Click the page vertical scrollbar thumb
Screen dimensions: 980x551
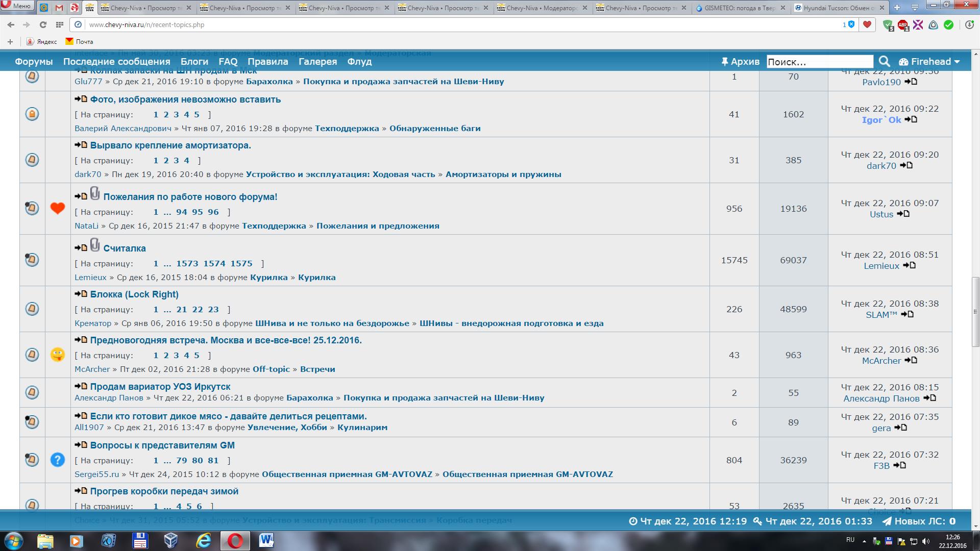975,311
